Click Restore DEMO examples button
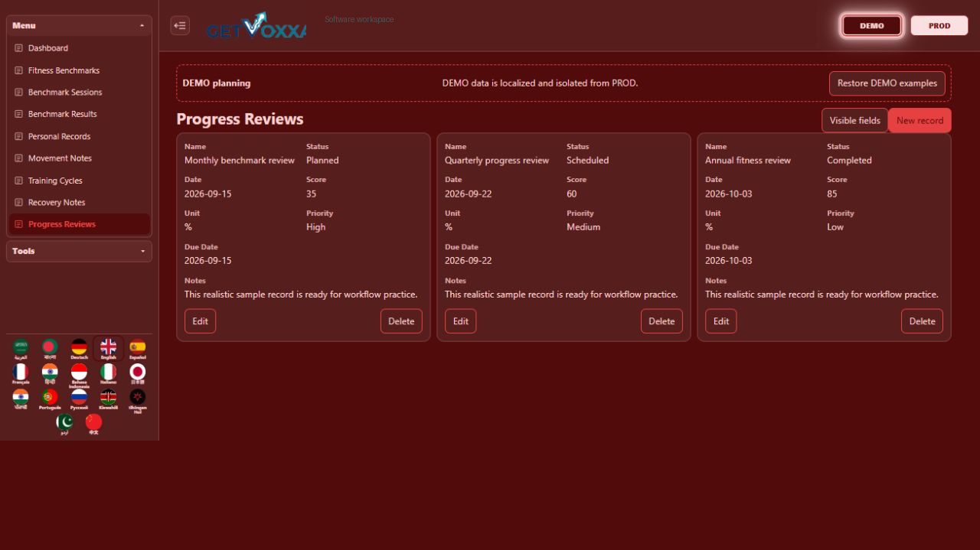The width and height of the screenshot is (980, 550). pos(887,83)
